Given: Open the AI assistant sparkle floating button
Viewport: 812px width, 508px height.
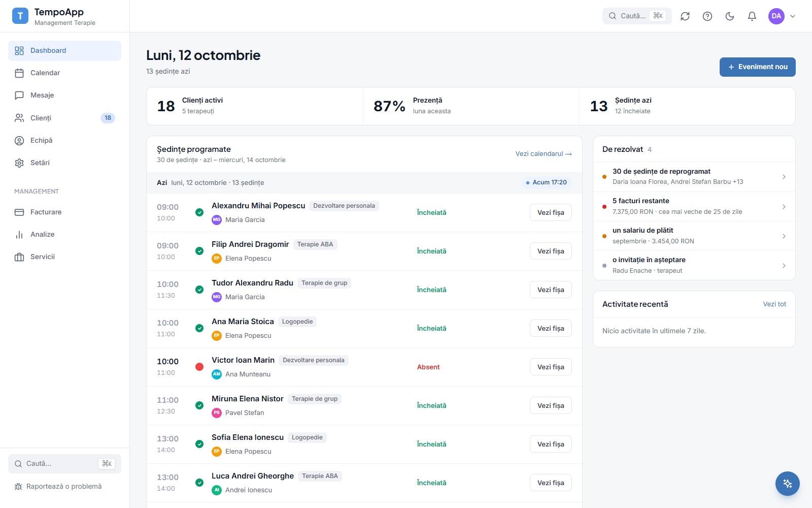Looking at the screenshot, I should [788, 484].
